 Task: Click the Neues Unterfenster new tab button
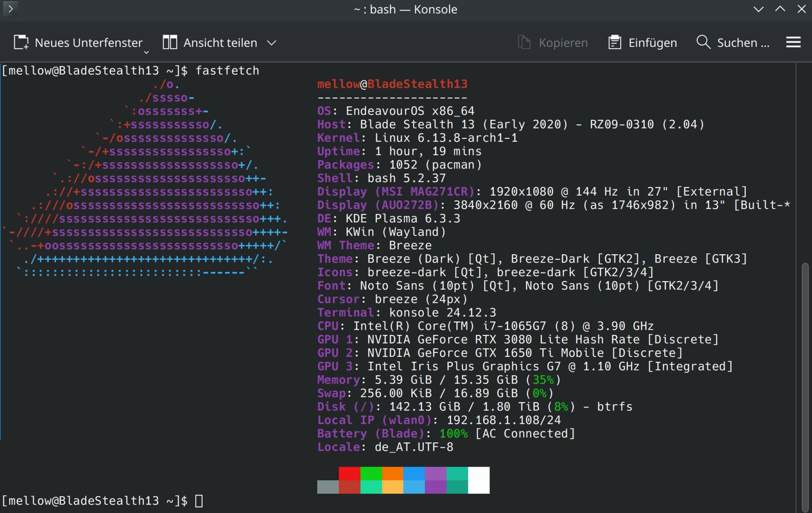coord(78,43)
